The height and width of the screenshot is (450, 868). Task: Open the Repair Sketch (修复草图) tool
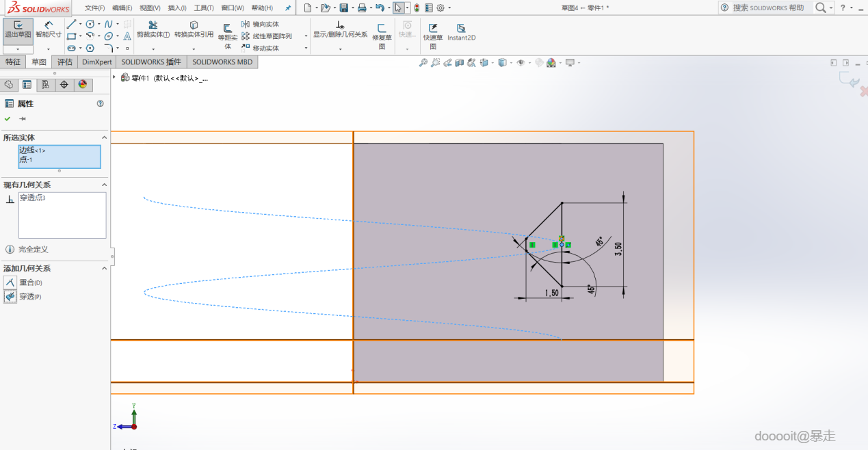pyautogui.click(x=382, y=33)
